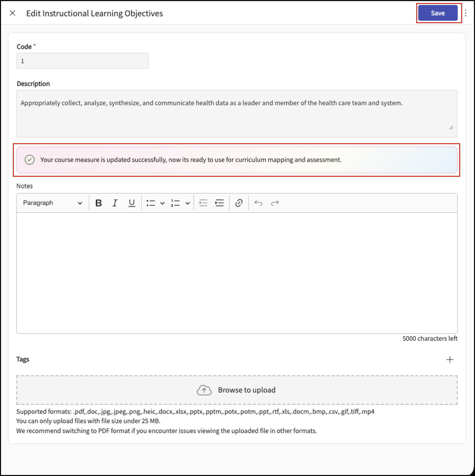Open the more options kebab menu
This screenshot has width=475, height=476.
click(x=466, y=13)
